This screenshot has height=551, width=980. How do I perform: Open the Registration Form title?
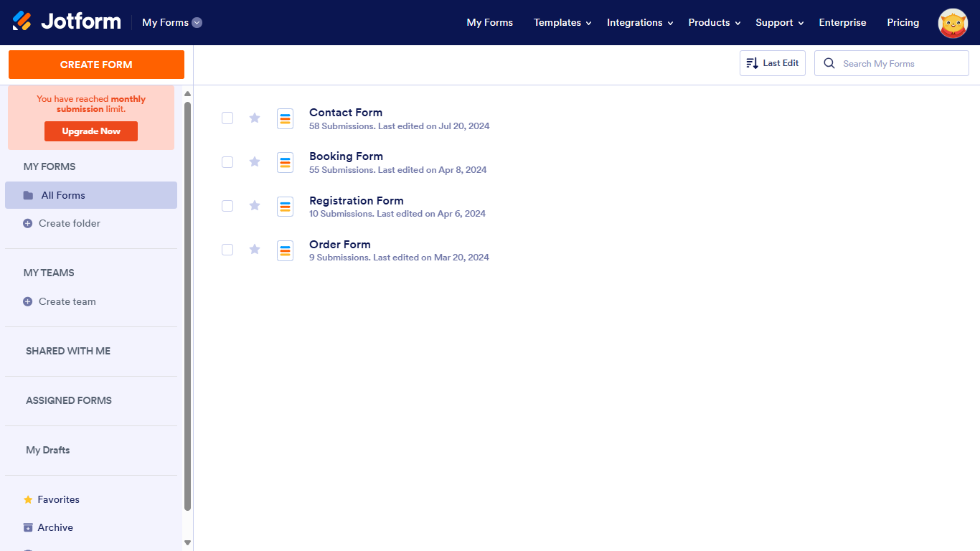[x=357, y=201]
